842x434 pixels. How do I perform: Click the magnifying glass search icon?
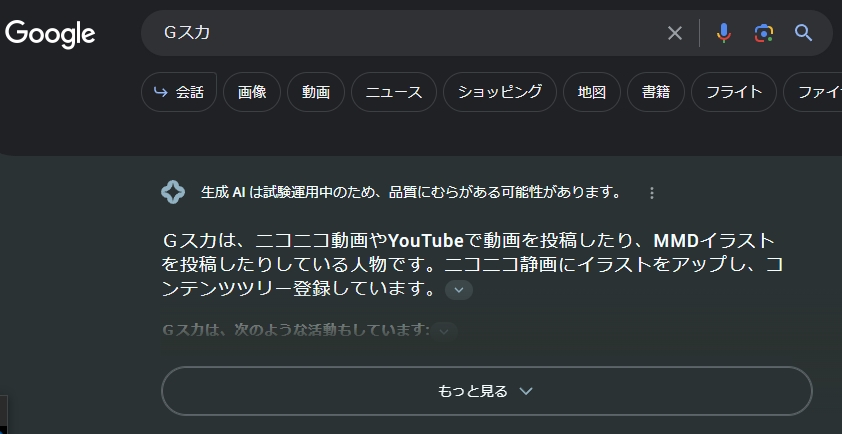803,33
